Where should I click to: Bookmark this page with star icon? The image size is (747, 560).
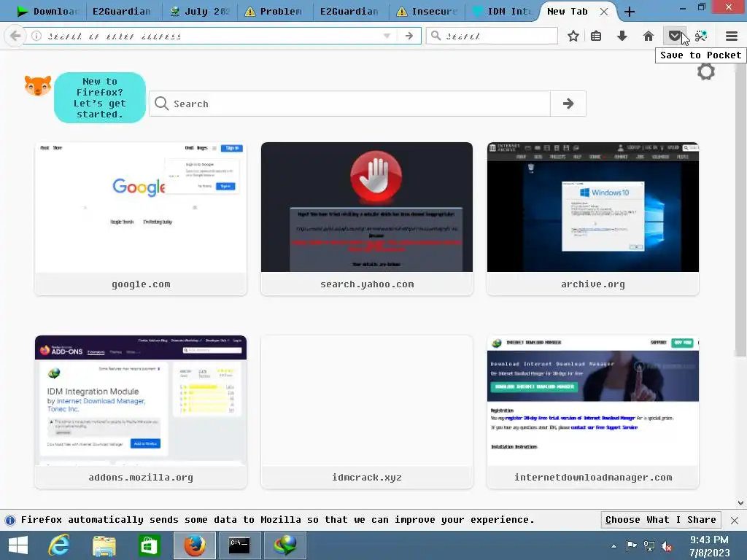573,36
